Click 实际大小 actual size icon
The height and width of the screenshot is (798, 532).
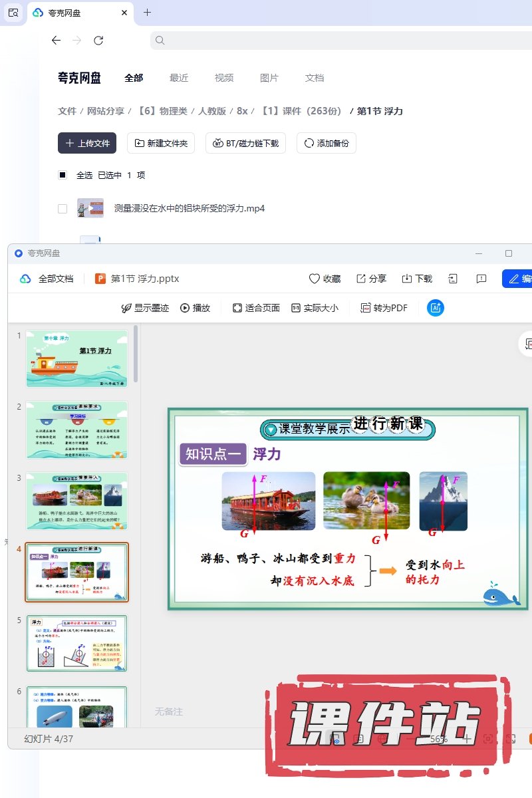(296, 308)
